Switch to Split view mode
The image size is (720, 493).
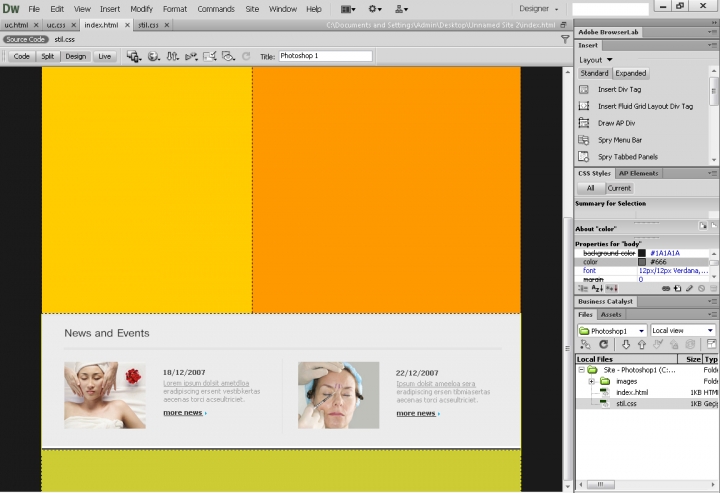click(x=47, y=56)
